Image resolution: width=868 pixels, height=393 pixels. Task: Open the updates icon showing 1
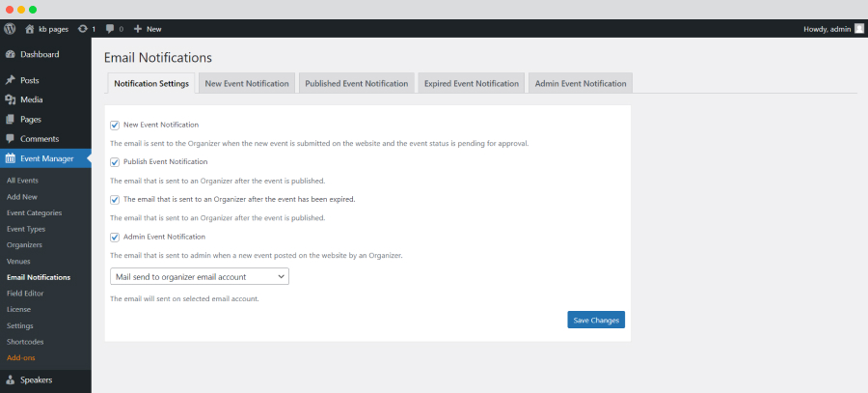pos(83,29)
